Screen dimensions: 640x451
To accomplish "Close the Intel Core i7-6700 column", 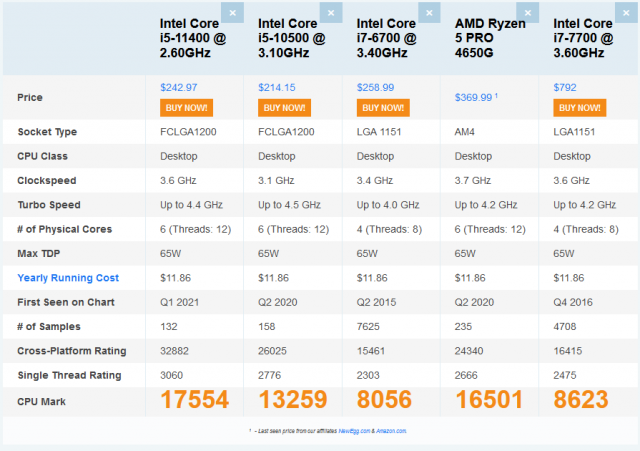I will tap(429, 13).
